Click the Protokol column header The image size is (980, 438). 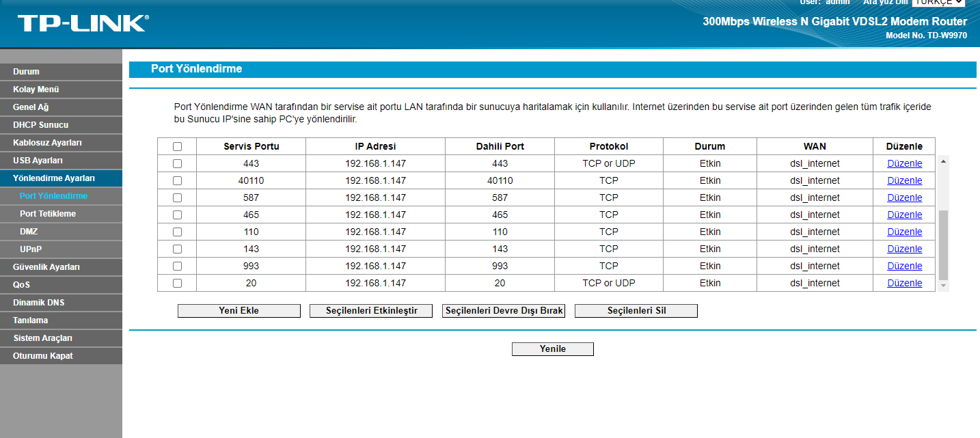pos(608,146)
